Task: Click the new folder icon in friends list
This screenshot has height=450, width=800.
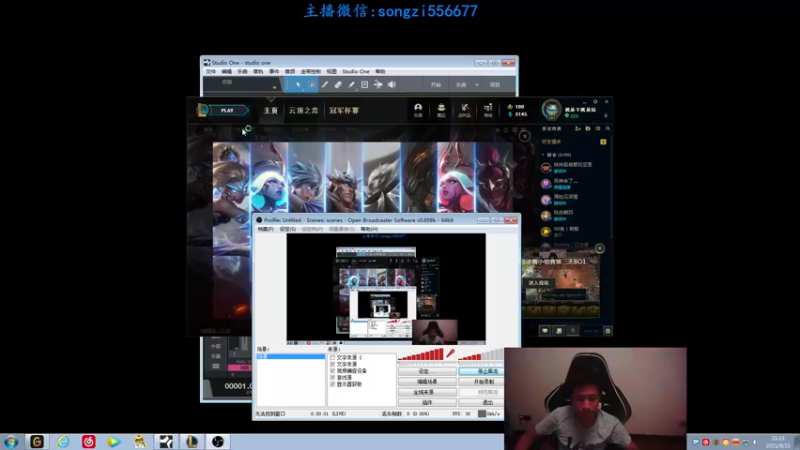Action: pyautogui.click(x=588, y=129)
